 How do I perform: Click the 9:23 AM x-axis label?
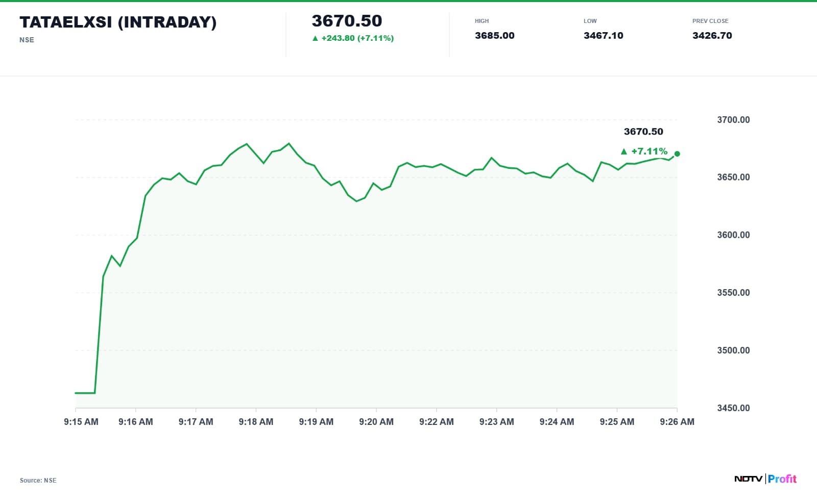point(497,422)
